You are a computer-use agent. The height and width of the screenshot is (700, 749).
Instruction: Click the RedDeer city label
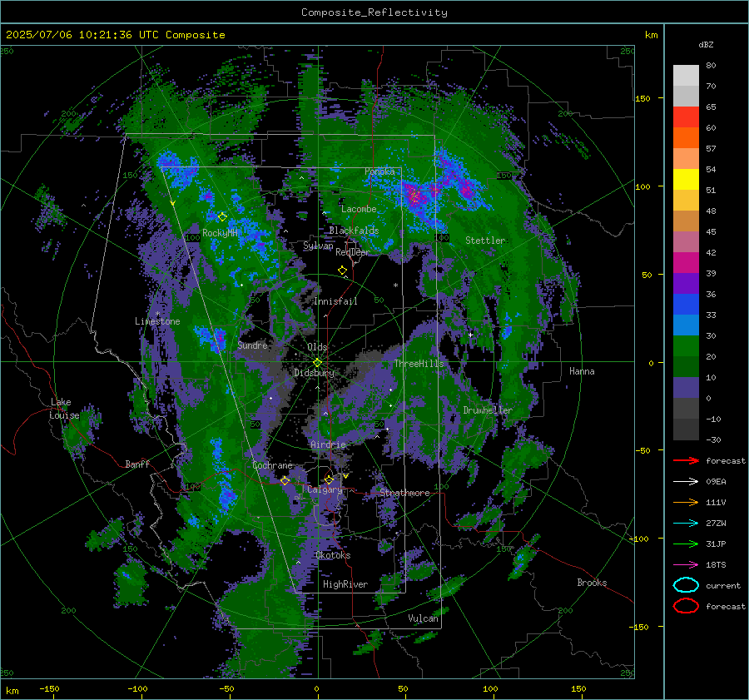353,252
